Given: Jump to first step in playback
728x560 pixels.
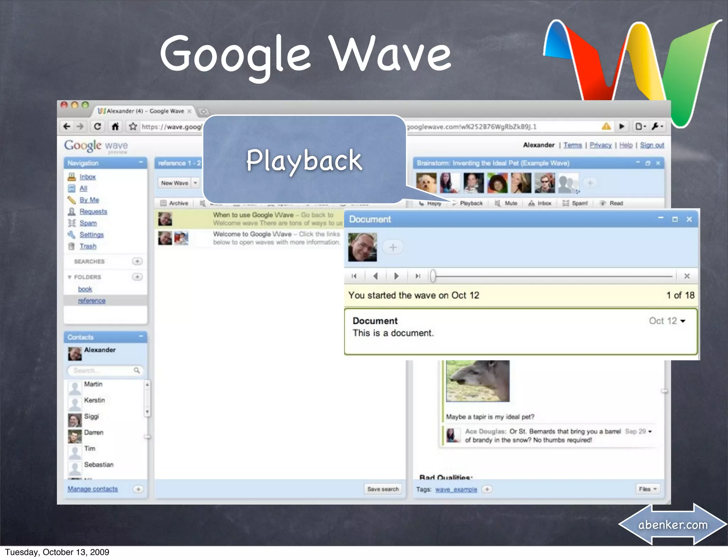Looking at the screenshot, I should pos(354,276).
